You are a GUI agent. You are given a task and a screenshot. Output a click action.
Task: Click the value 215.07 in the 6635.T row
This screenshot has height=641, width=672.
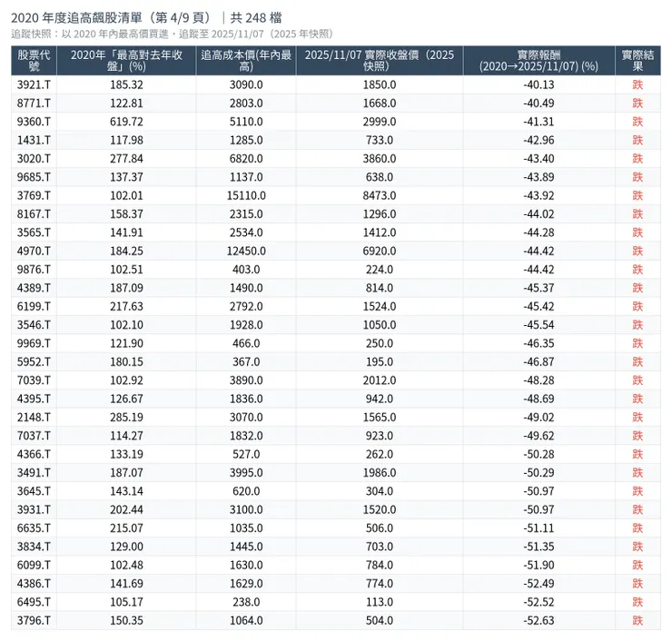pyautogui.click(x=126, y=528)
